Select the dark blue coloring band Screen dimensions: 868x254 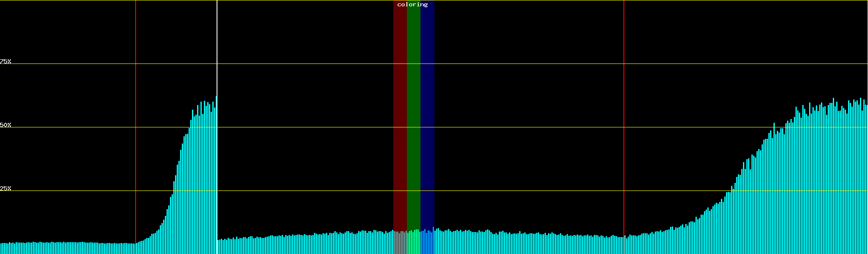pyautogui.click(x=427, y=106)
